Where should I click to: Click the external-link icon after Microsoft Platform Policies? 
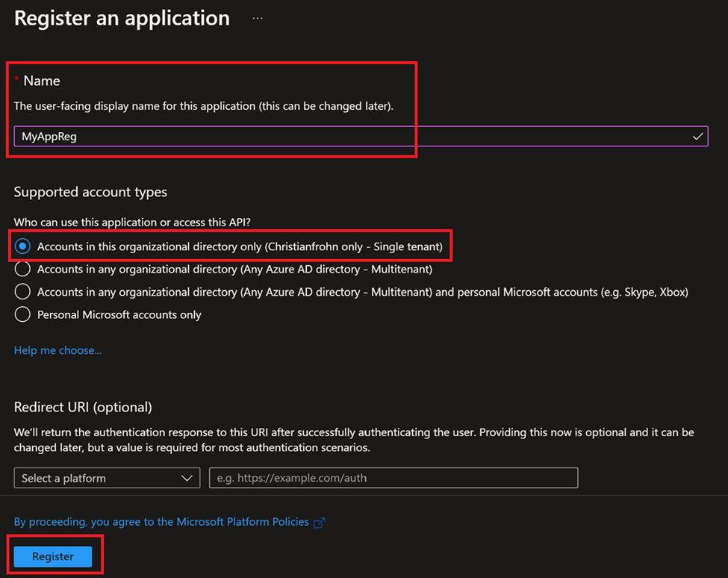point(320,521)
